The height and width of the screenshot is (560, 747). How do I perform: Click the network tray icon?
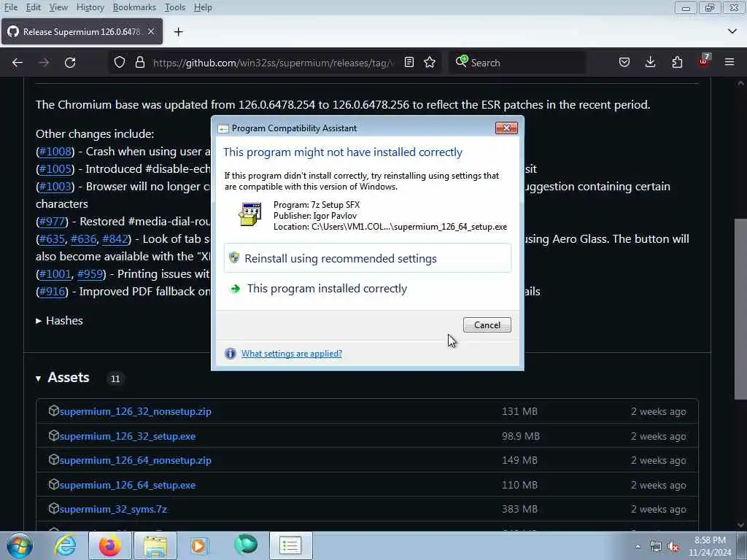[656, 547]
